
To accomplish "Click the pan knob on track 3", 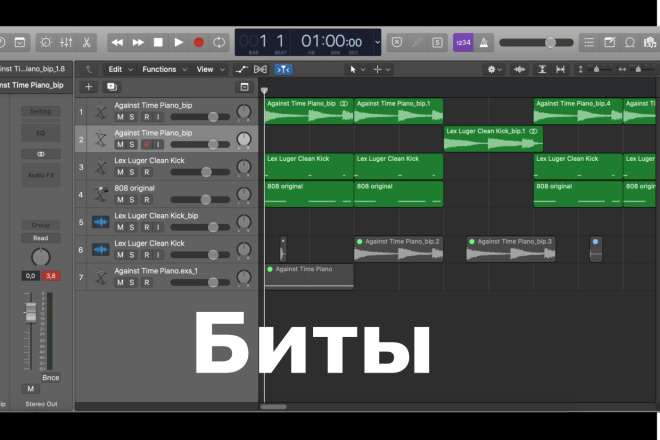I will 244,167.
